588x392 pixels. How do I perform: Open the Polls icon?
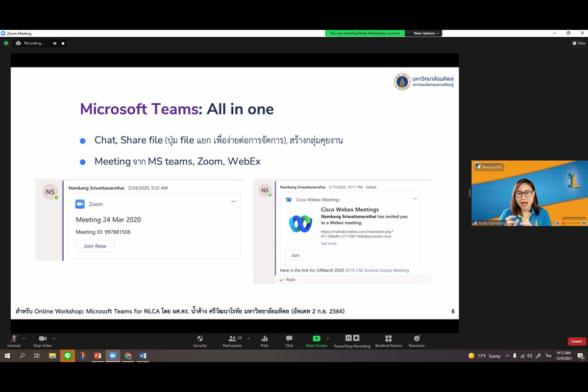(x=265, y=339)
